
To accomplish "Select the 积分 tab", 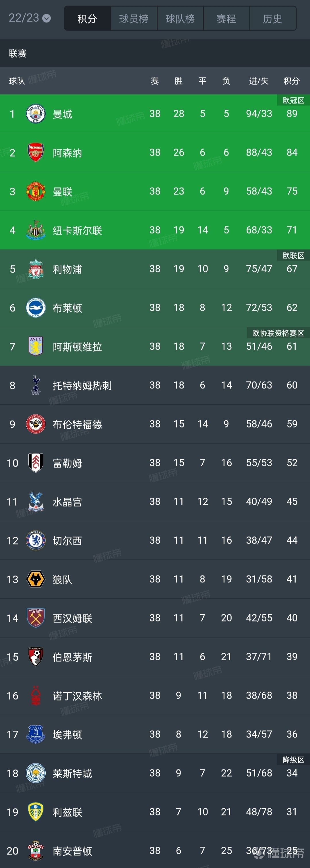I will tap(88, 19).
